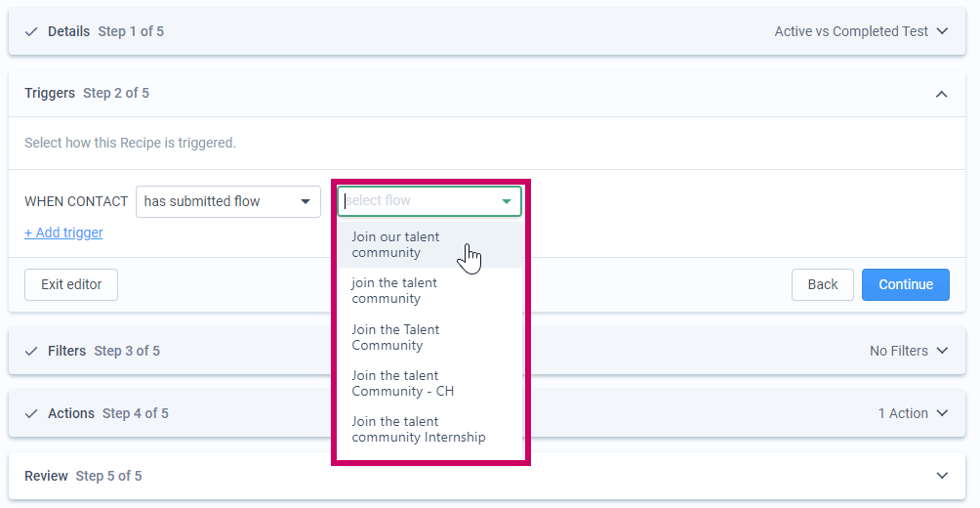Expand the Actions section chevron
Image resolution: width=980 pixels, height=508 pixels.
click(x=942, y=413)
